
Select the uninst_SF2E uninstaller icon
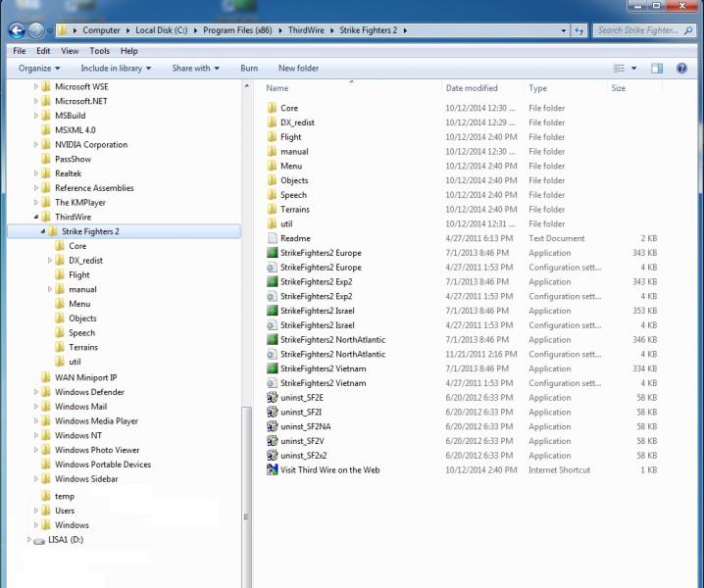(x=272, y=397)
